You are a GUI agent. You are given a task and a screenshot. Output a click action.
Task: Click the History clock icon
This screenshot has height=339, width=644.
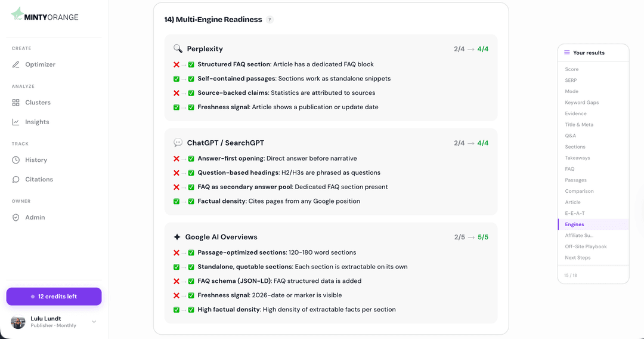(x=16, y=160)
